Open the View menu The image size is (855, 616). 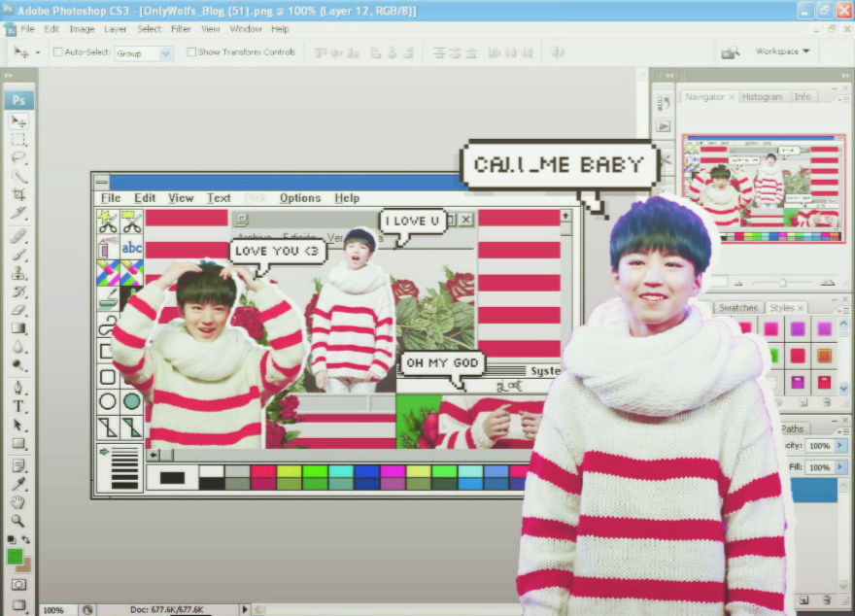pos(211,29)
